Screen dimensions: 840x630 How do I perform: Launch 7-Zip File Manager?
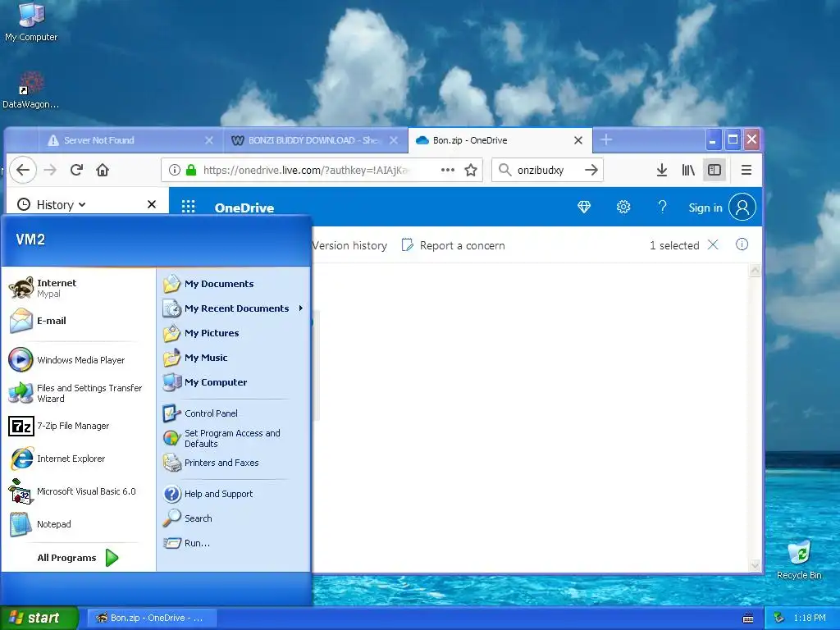(78, 426)
